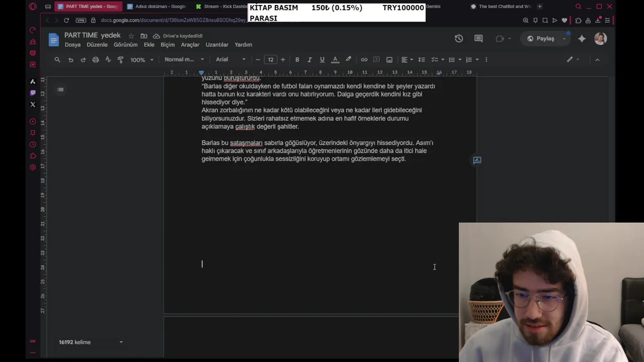Toggle underline formatting
This screenshot has width=644, height=362.
coord(322,59)
